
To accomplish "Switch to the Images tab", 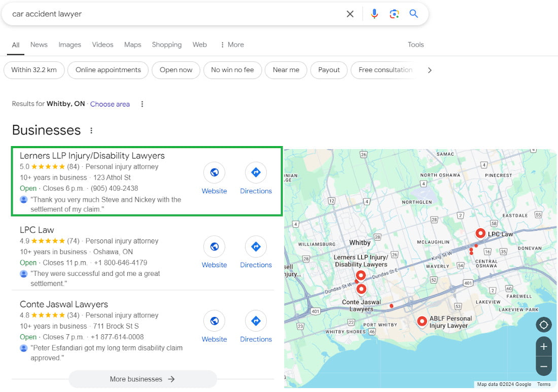I will coord(69,45).
